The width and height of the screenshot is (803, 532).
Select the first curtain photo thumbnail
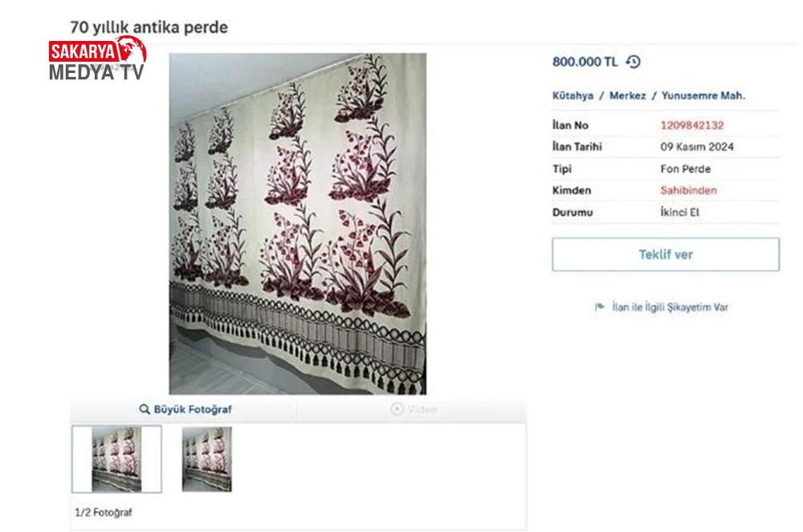(x=116, y=459)
